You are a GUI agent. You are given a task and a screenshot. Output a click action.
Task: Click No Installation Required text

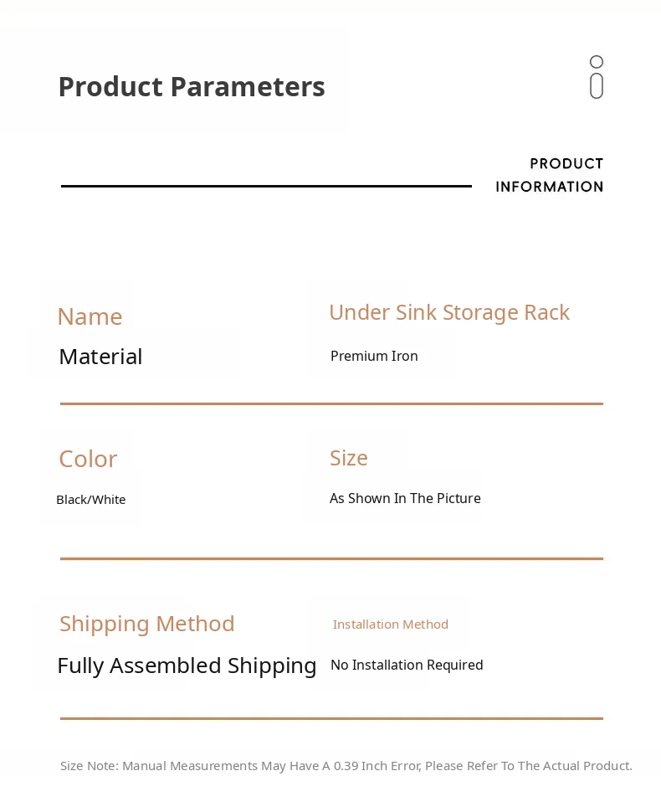click(x=407, y=665)
